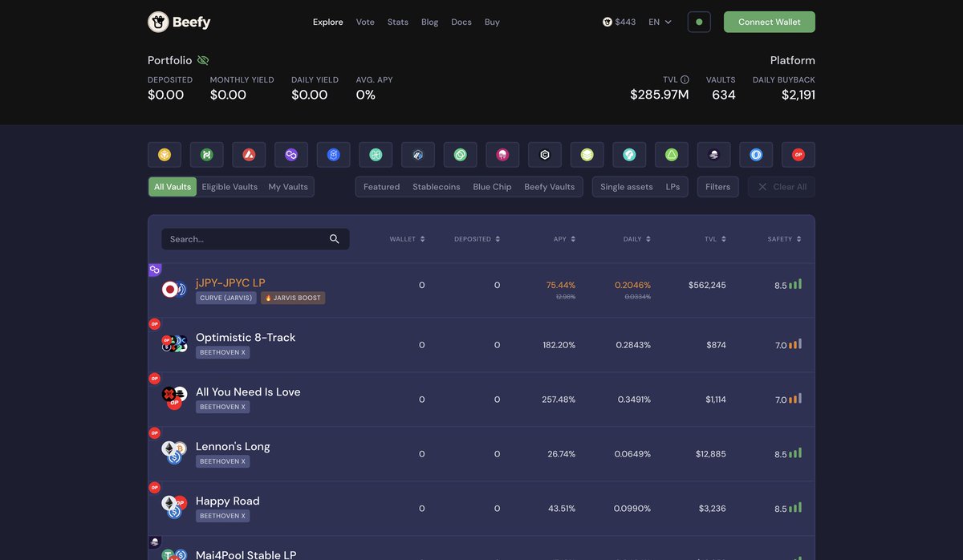Click the Beefy cow logo in header
The image size is (963, 560).
click(156, 21)
